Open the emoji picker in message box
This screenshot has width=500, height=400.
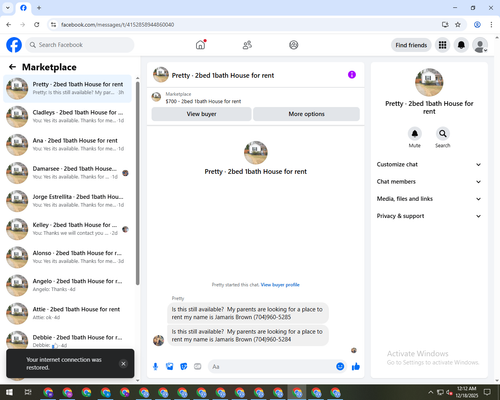click(340, 367)
